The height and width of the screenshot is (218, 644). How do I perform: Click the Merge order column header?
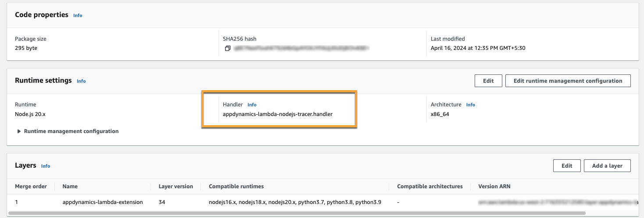click(x=31, y=186)
